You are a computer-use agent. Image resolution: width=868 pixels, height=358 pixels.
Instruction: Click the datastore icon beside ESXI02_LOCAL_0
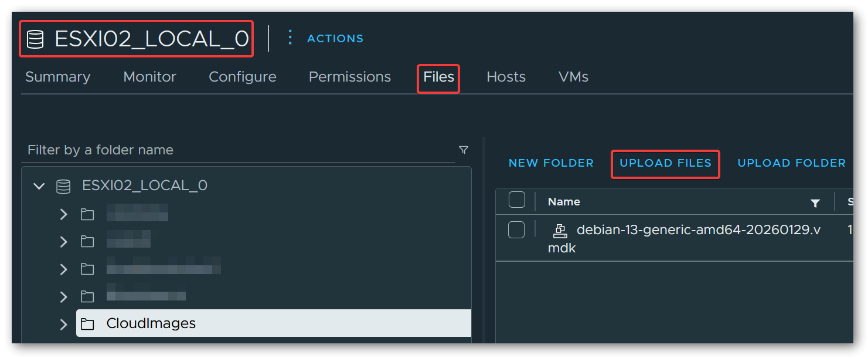[x=35, y=38]
